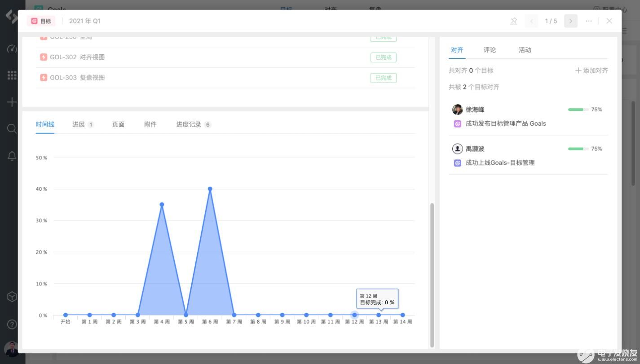Switch to the 时间线 tab

(45, 124)
